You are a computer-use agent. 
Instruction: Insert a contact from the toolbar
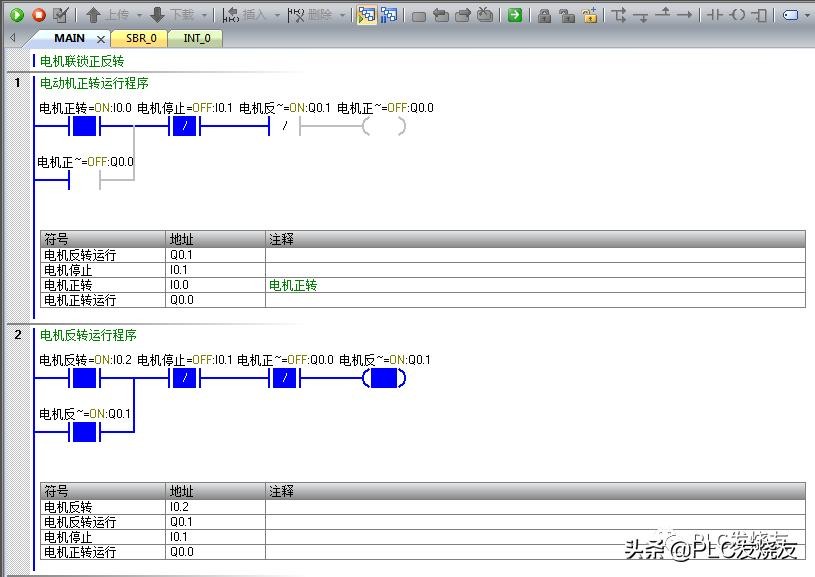[714, 15]
